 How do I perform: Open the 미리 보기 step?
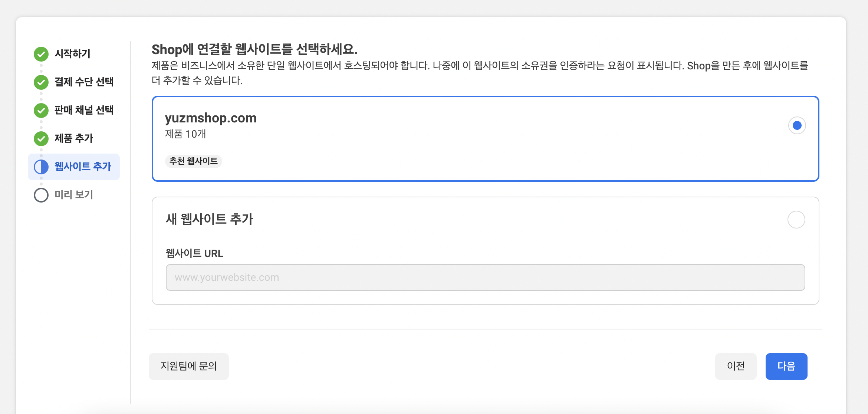coord(74,195)
